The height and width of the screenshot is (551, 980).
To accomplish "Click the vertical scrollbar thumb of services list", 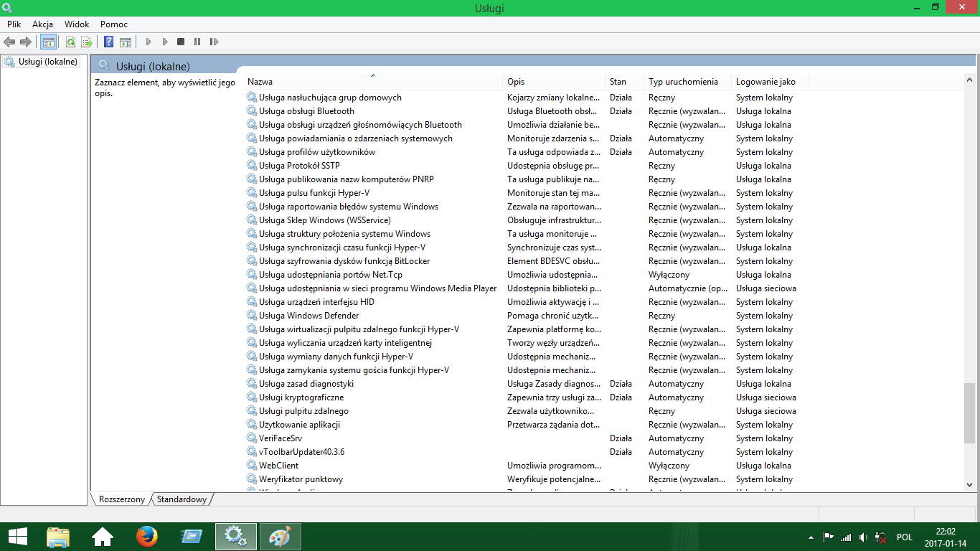I will [x=970, y=413].
